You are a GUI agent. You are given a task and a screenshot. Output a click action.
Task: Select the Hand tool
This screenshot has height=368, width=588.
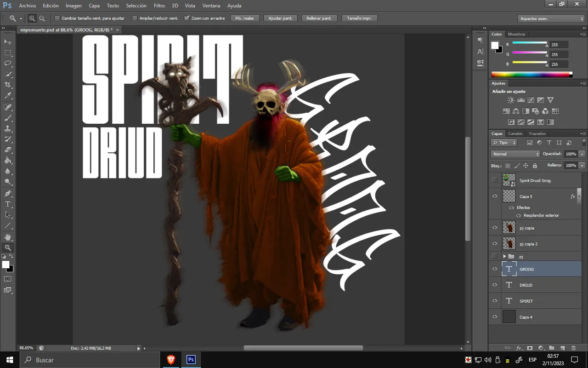[8, 236]
